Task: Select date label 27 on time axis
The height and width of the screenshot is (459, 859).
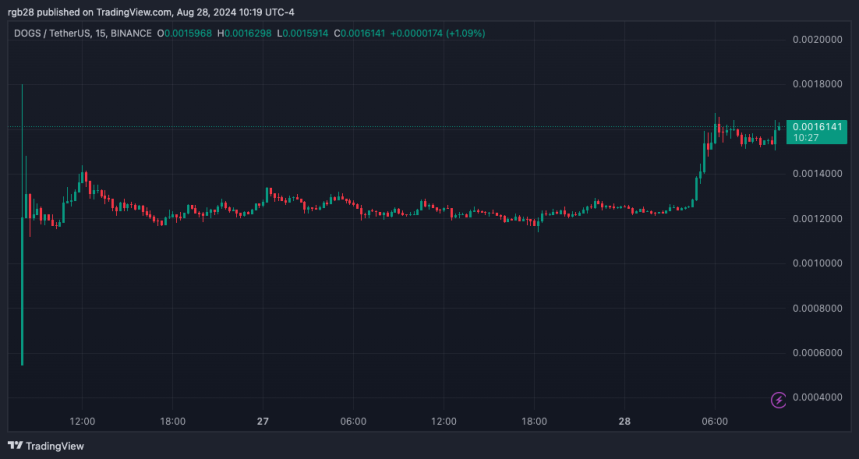Action: 263,421
